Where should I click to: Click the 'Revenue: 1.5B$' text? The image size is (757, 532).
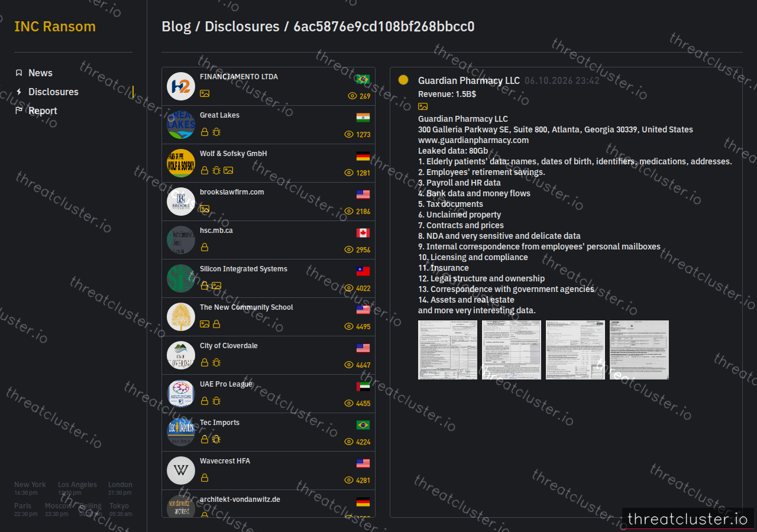pyautogui.click(x=447, y=94)
